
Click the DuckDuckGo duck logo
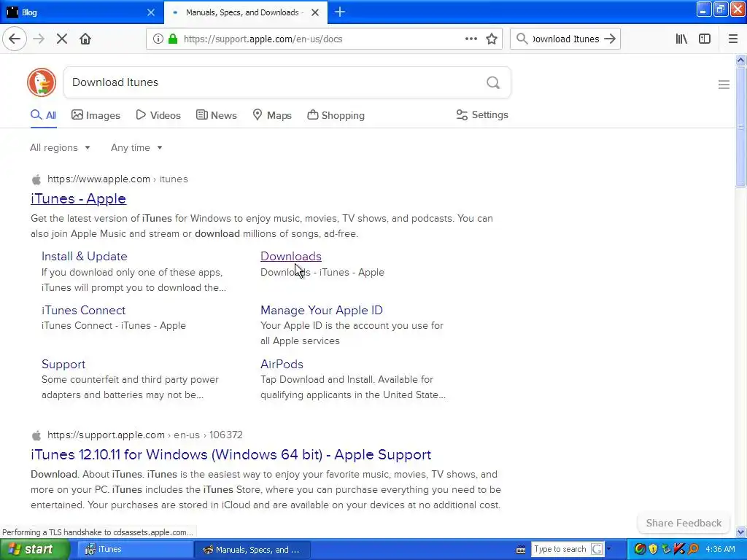click(42, 82)
